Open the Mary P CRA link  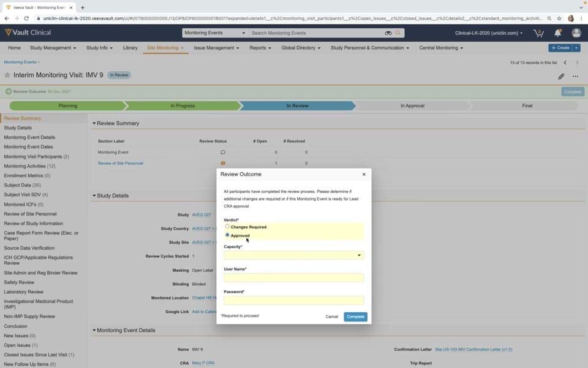tap(203, 363)
